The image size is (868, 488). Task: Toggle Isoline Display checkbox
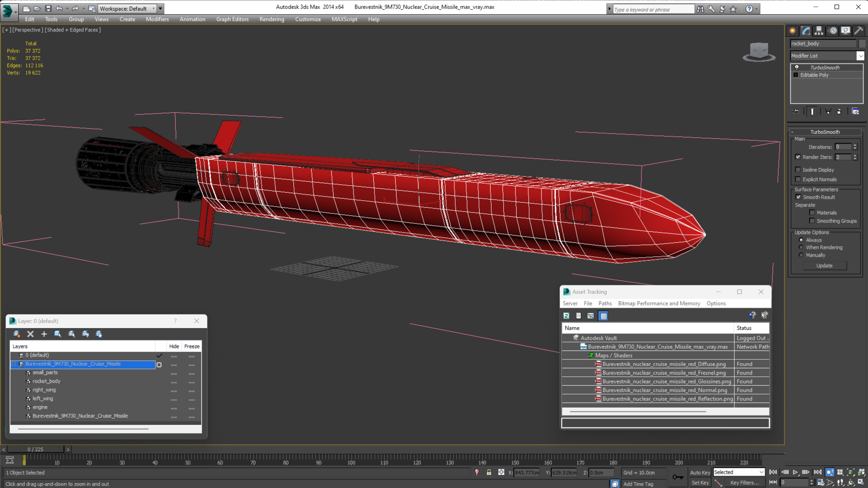coord(798,169)
